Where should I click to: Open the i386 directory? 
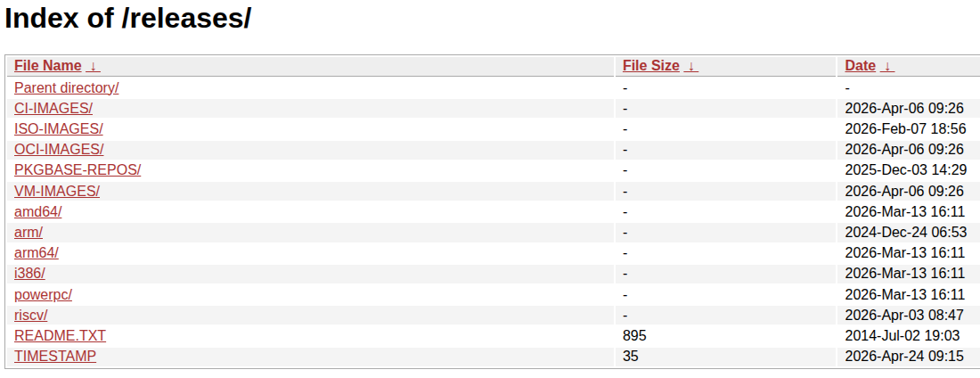(29, 273)
